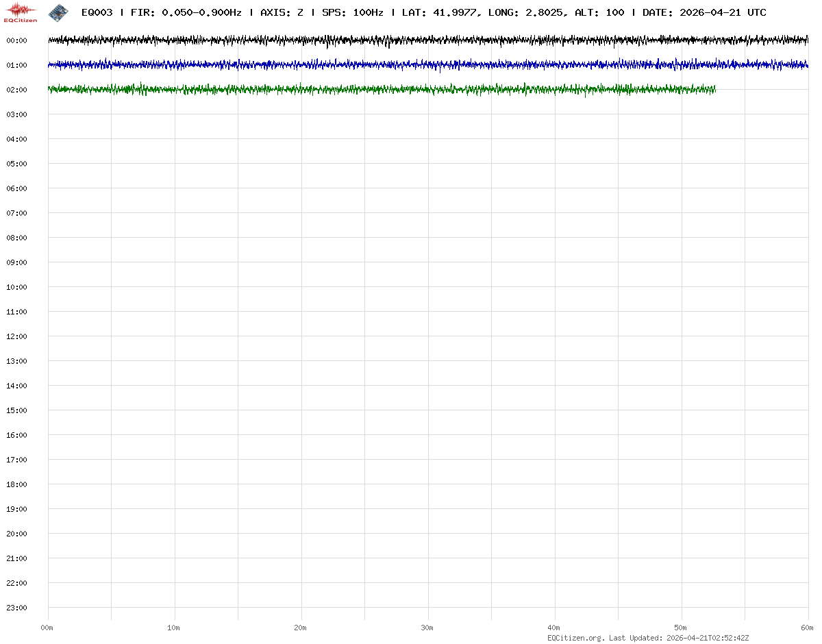Image resolution: width=822 pixels, height=644 pixels.
Task: Open the EQCitizen.org footer link
Action: tap(575, 638)
